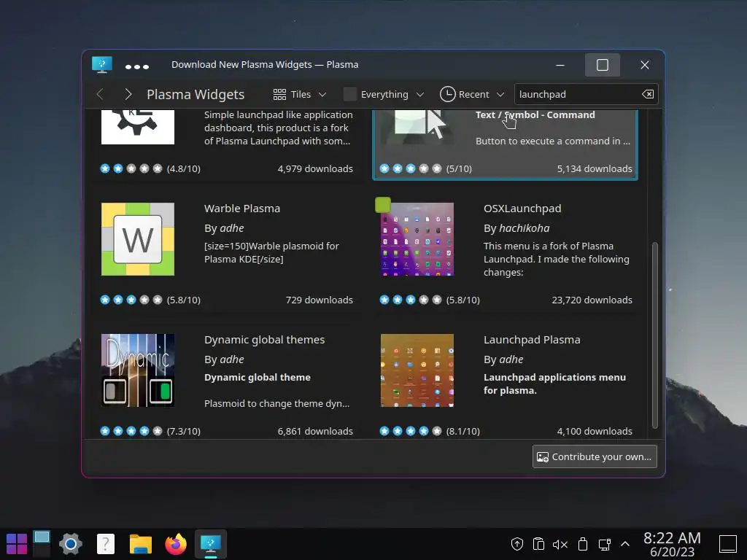Screen dimensions: 747x560
Task: Open the clock showing 8:22 AM
Action: (672, 544)
